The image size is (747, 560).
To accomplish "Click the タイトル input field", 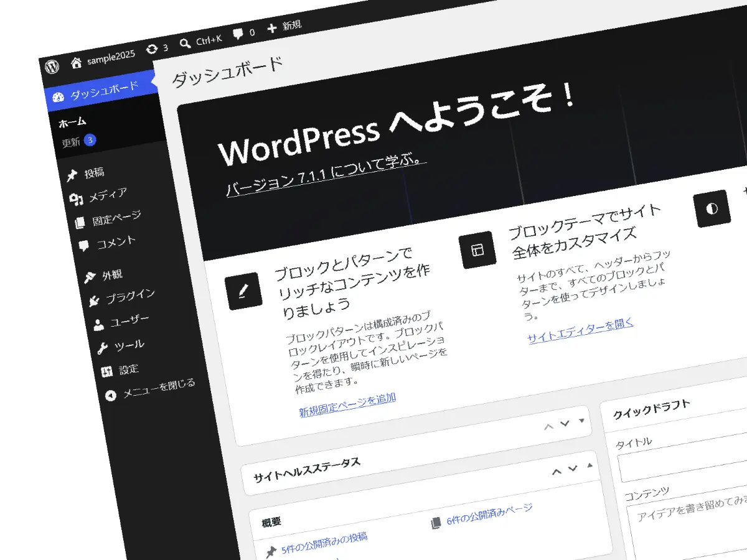I will click(x=684, y=456).
